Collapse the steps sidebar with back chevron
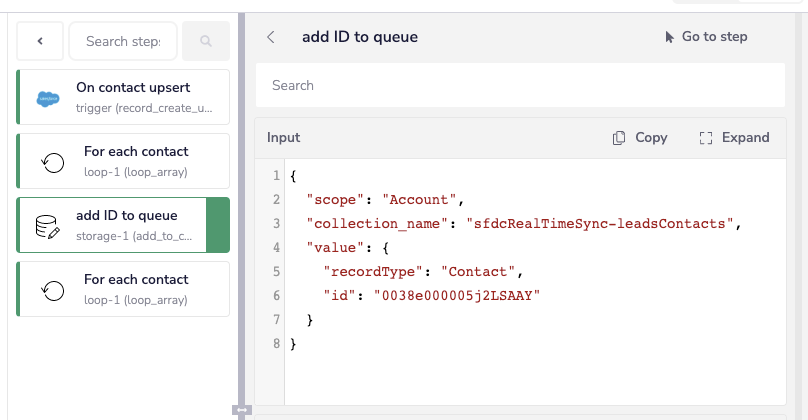808x420 pixels. pyautogui.click(x=40, y=41)
